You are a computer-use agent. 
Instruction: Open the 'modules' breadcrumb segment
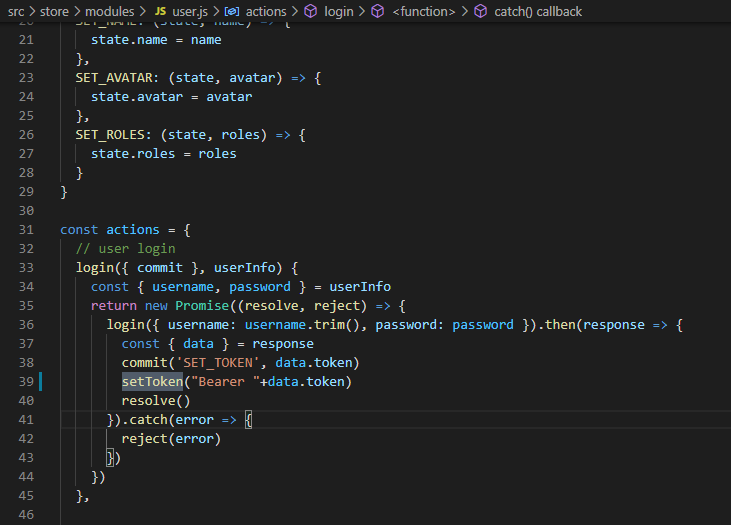click(x=110, y=11)
